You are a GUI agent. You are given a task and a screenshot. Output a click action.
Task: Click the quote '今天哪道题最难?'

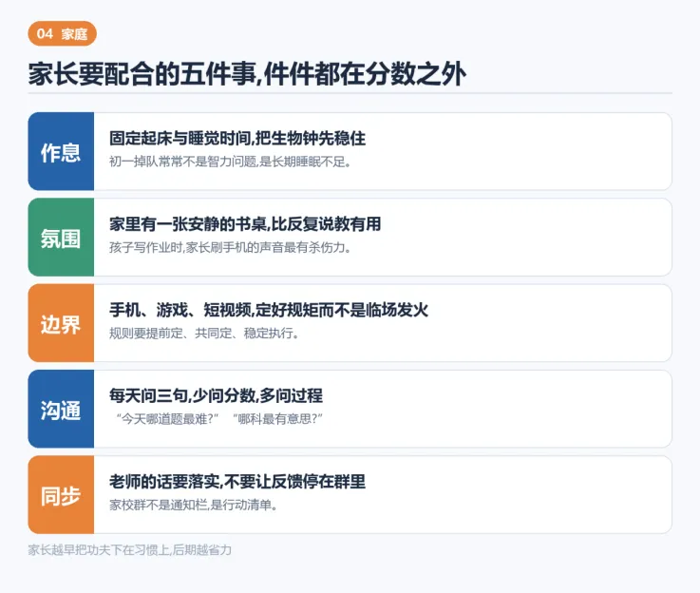click(167, 419)
